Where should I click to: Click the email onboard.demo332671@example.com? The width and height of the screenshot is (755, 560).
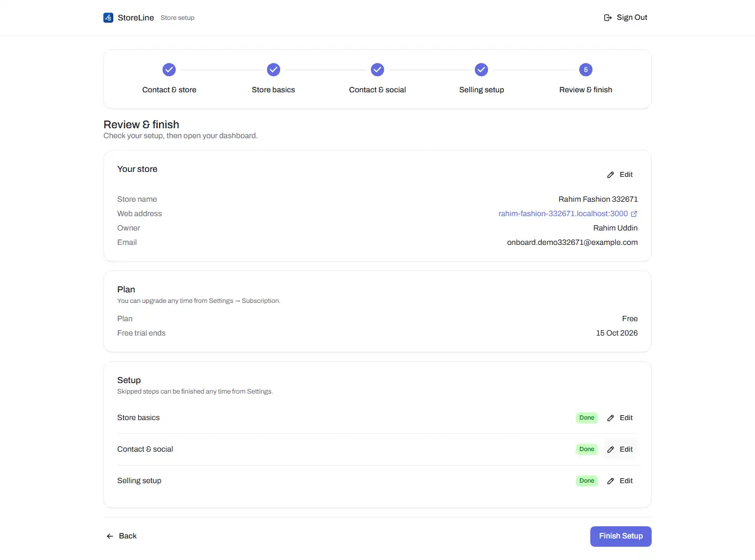click(x=573, y=243)
